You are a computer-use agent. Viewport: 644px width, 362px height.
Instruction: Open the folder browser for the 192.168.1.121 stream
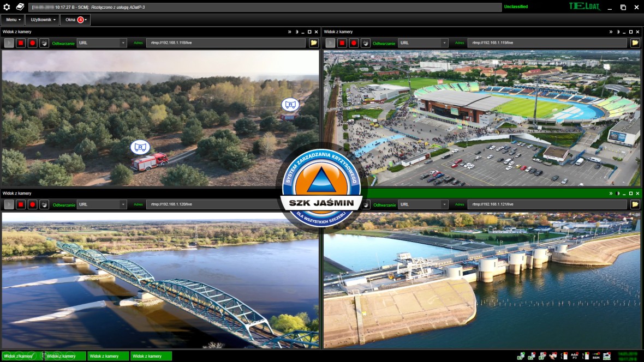pos(635,204)
